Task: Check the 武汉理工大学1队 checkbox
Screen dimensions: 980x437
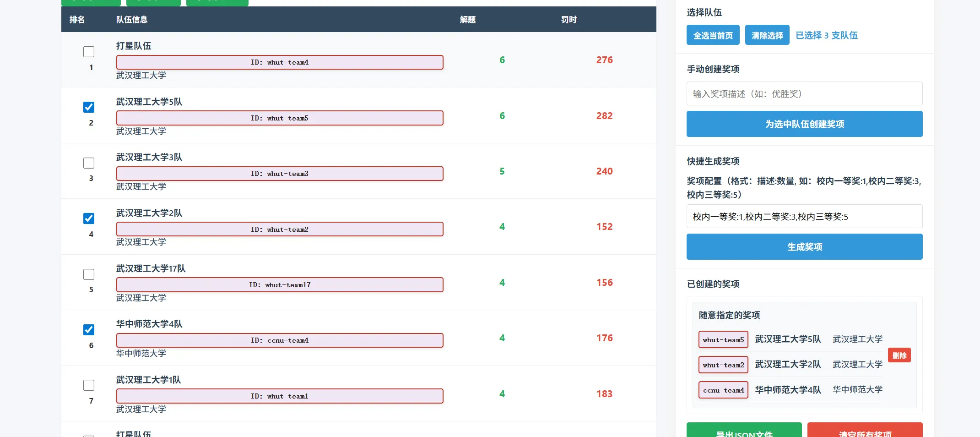Action: pos(89,385)
